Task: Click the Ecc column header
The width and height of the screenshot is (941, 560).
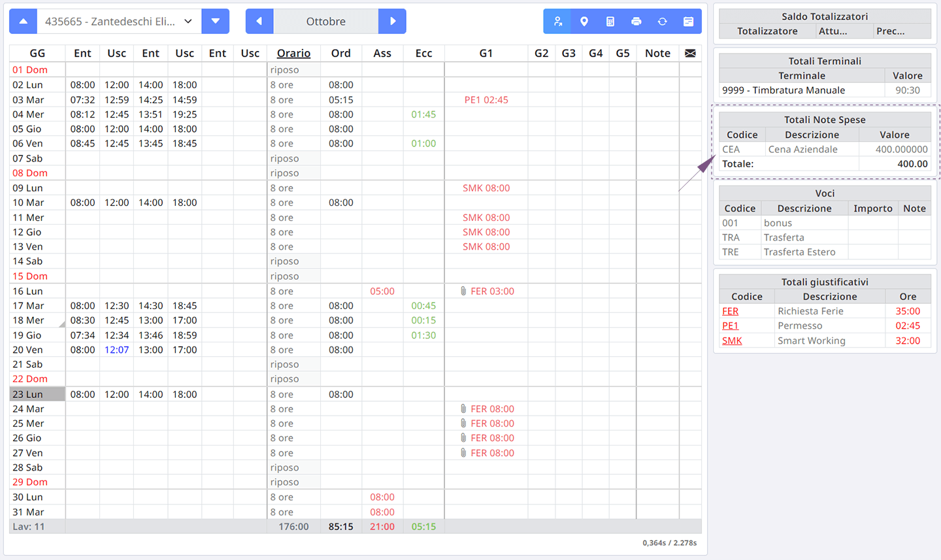Action: [423, 54]
